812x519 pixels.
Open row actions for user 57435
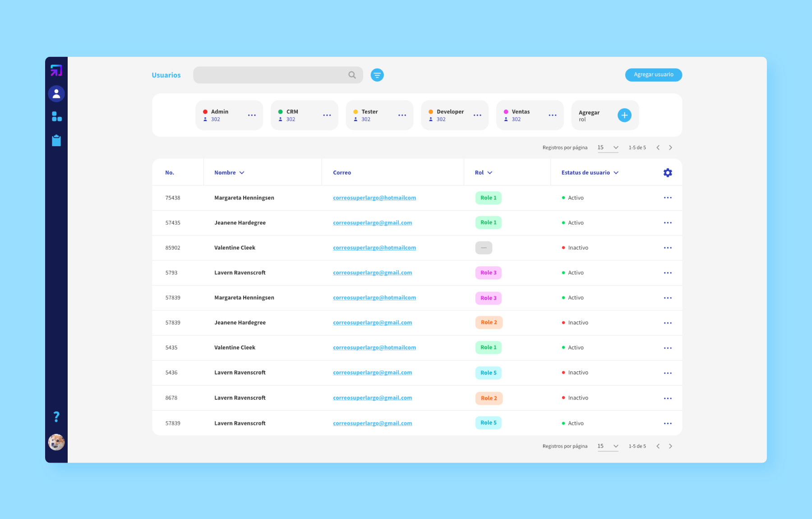(x=668, y=223)
